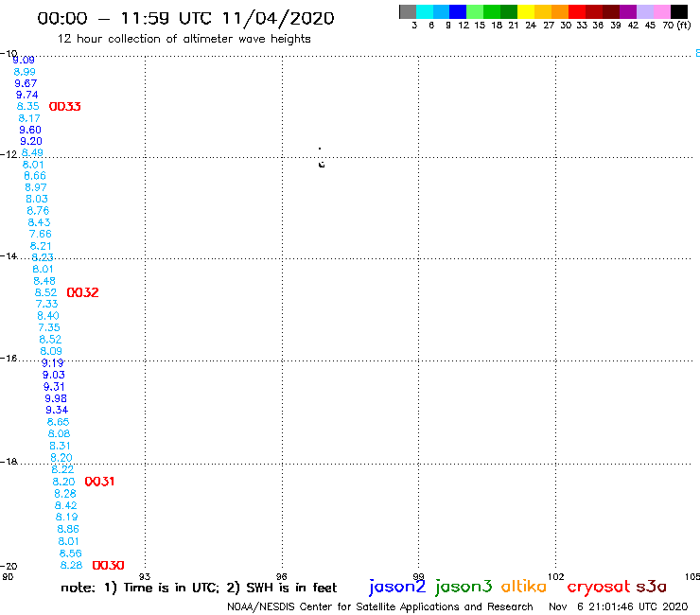Click the jason2 satellite legend label
The image size is (700, 615).
pyautogui.click(x=397, y=587)
